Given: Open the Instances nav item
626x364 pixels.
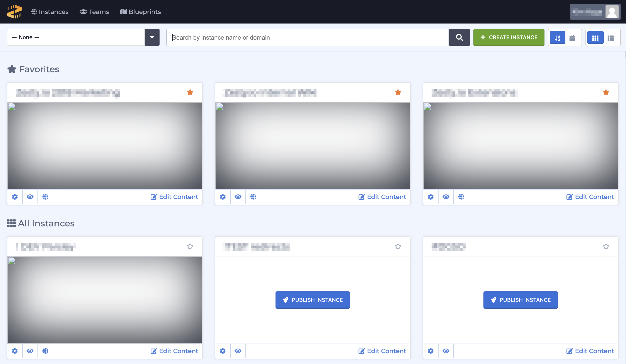Looking at the screenshot, I should (50, 12).
